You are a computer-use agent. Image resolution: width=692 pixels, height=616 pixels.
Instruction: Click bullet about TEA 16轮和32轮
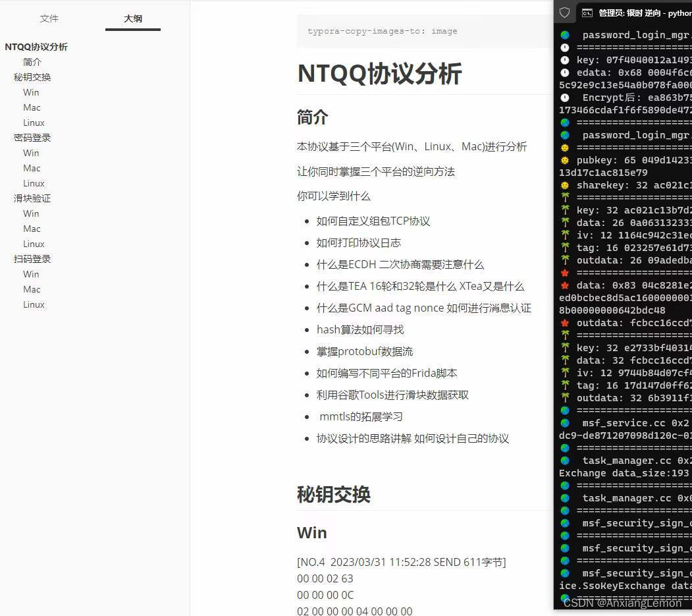point(420,286)
